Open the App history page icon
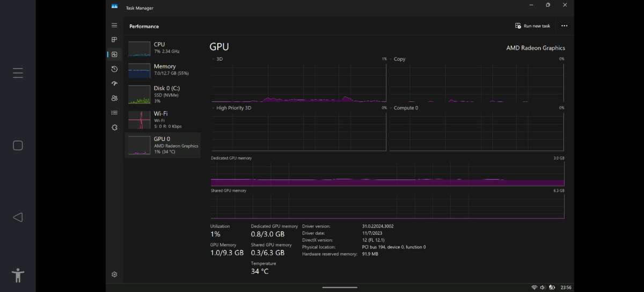Image resolution: width=644 pixels, height=292 pixels. pyautogui.click(x=114, y=69)
